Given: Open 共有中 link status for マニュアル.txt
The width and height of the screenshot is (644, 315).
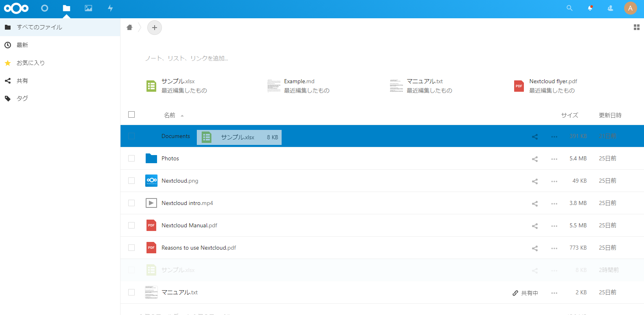Looking at the screenshot, I should click(525, 293).
